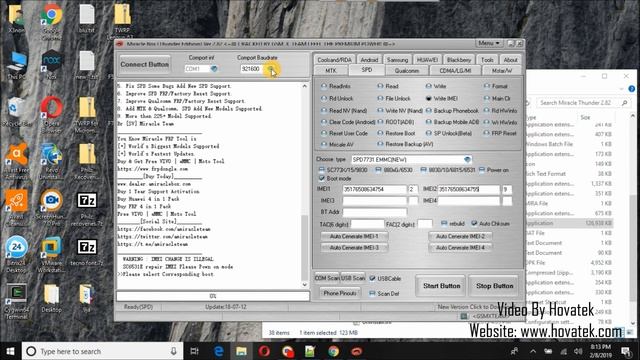640x360 pixels.
Task: Open the Menu dropdown in title bar
Action: coord(489,43)
